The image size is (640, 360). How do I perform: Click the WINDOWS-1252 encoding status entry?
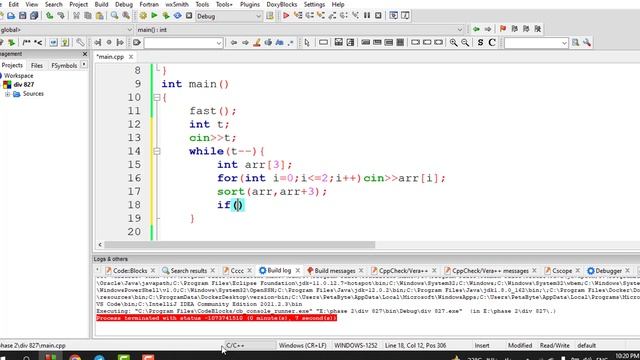click(356, 345)
